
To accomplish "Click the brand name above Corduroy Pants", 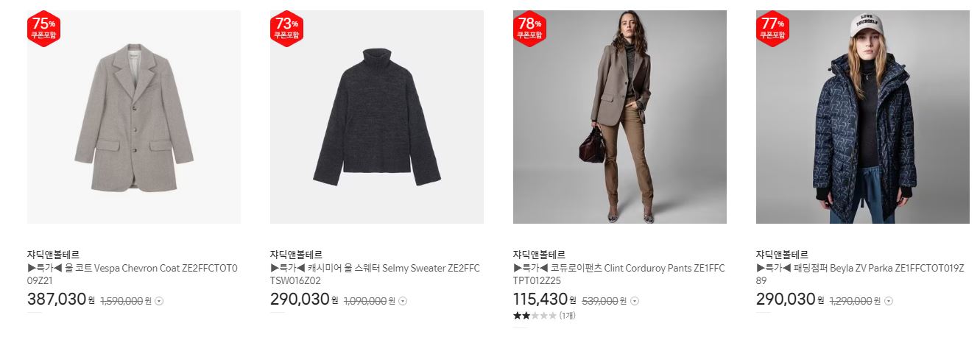I will tap(539, 255).
